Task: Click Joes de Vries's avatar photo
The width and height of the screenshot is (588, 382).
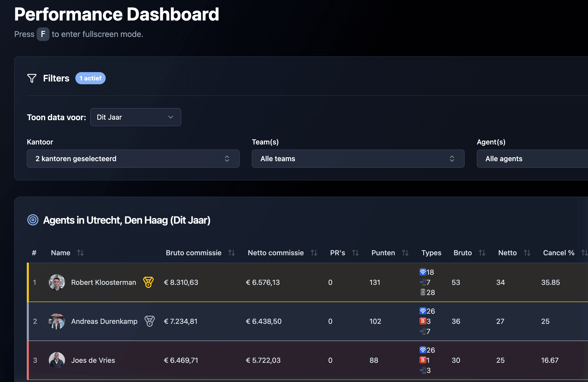Action: (57, 360)
